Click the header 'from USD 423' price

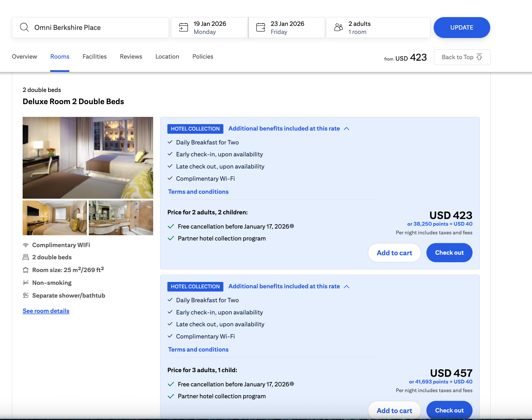[405, 57]
